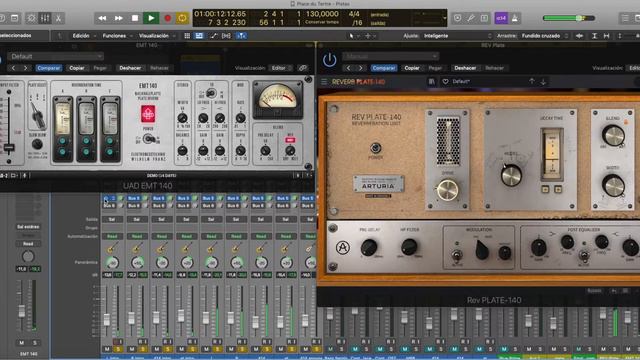Open the Visualización menu in the tracks area

pyautogui.click(x=153, y=36)
